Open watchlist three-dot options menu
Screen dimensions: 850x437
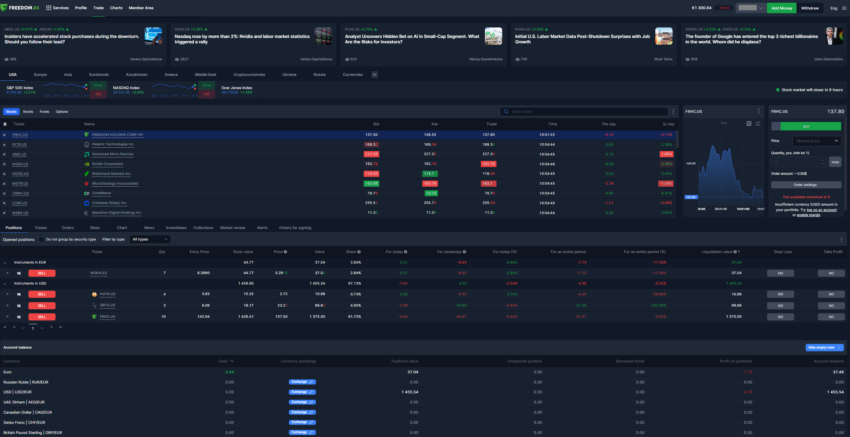pos(673,111)
